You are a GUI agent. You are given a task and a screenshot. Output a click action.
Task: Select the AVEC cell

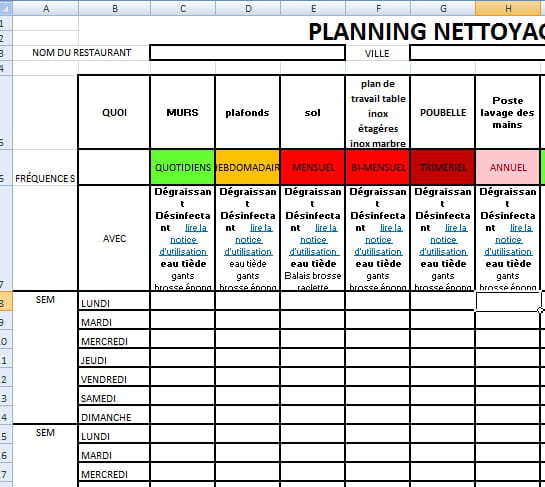click(114, 238)
